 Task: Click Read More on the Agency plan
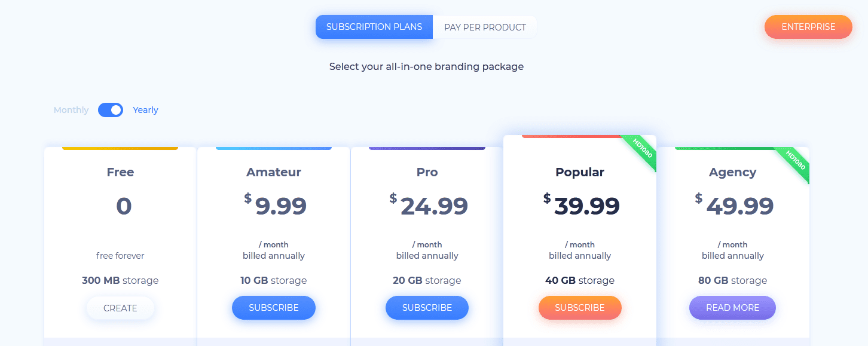732,307
